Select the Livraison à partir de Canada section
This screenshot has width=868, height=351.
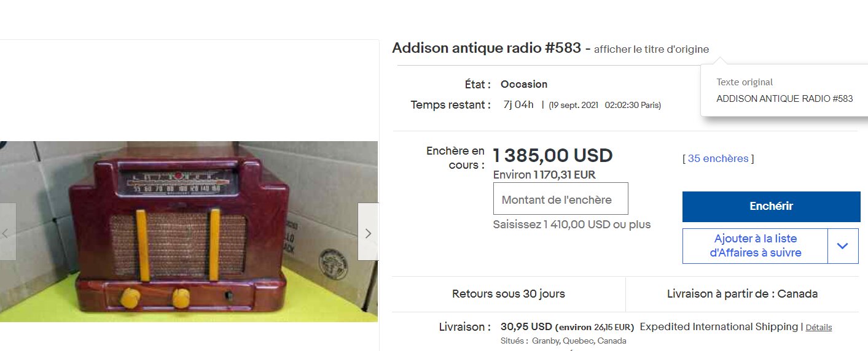(x=742, y=294)
